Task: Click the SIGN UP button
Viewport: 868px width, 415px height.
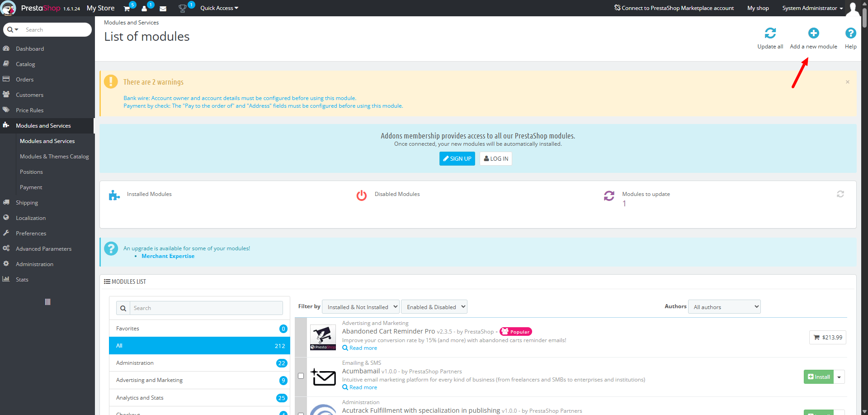Action: (457, 158)
